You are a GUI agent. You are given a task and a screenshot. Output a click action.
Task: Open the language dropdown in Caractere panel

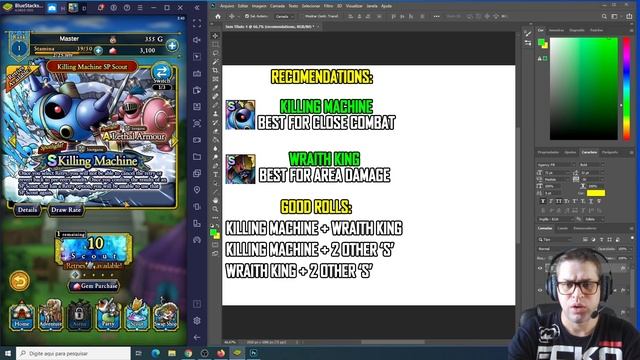tap(556, 219)
